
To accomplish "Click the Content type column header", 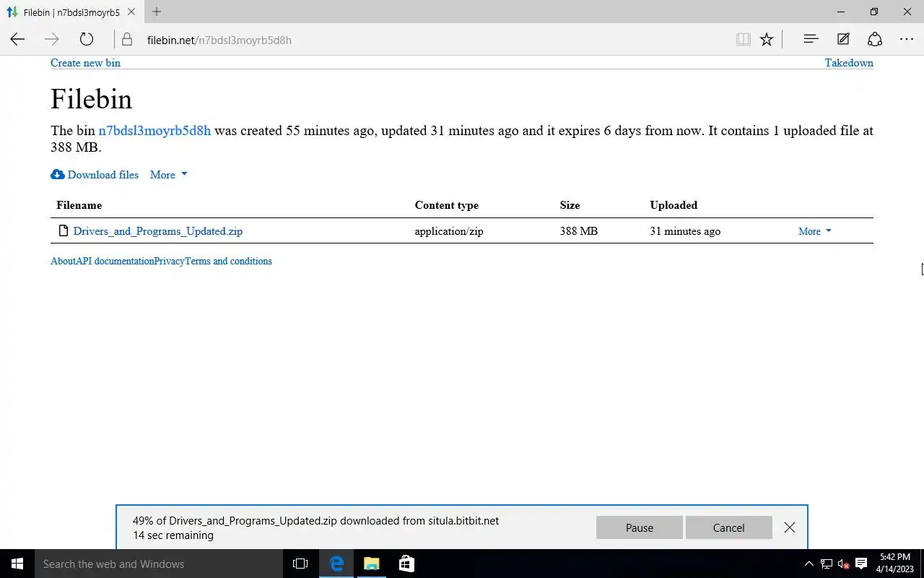I will pyautogui.click(x=446, y=205).
